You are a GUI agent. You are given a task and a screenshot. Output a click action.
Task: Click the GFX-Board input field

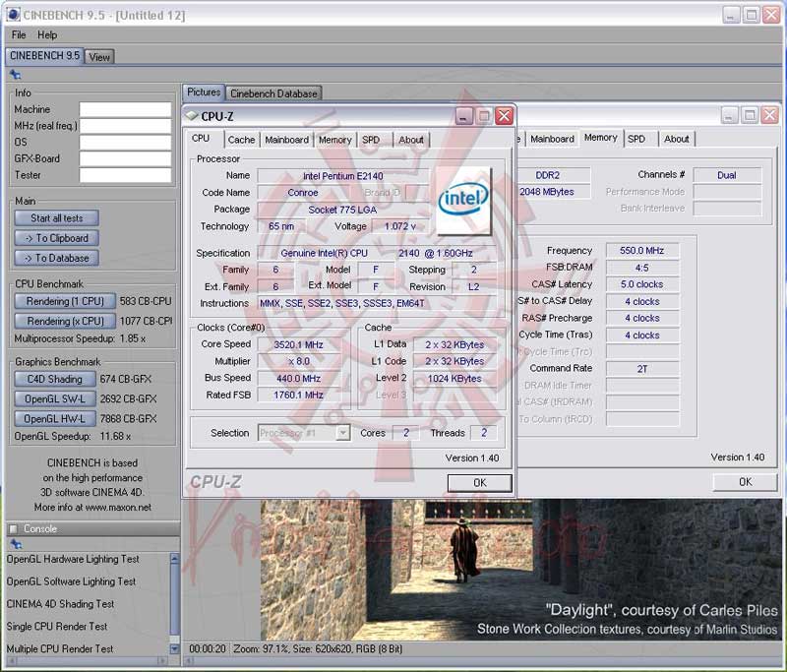pyautogui.click(x=126, y=158)
